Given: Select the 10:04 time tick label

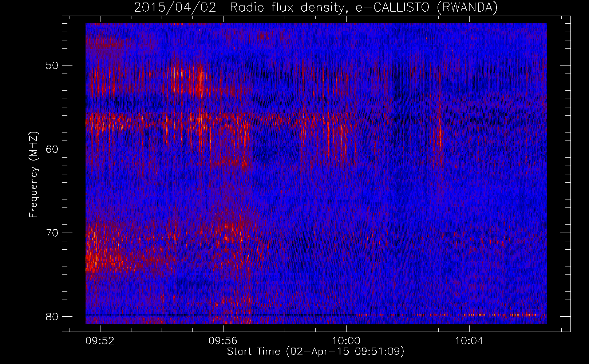Looking at the screenshot, I should 469,341.
